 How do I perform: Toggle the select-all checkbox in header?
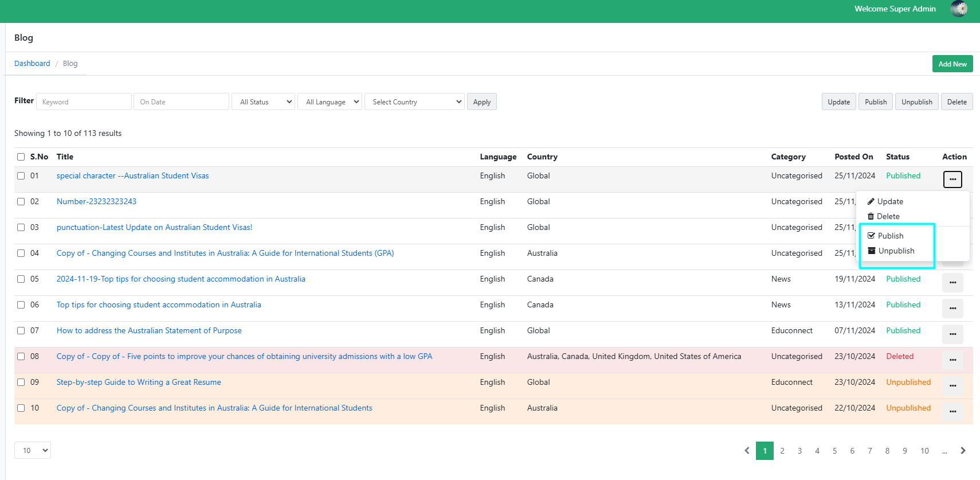pyautogui.click(x=21, y=157)
